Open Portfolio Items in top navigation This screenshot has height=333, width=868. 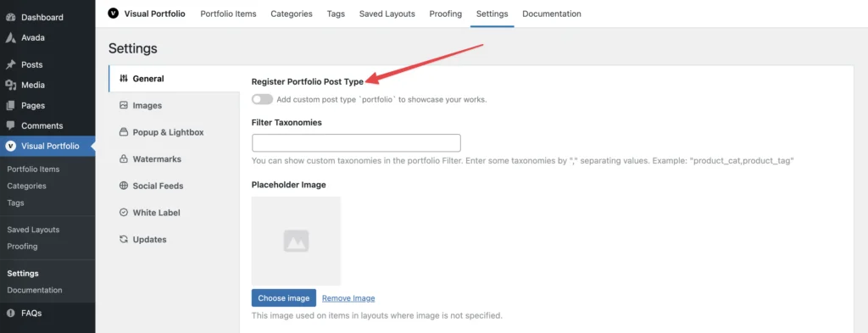(228, 14)
